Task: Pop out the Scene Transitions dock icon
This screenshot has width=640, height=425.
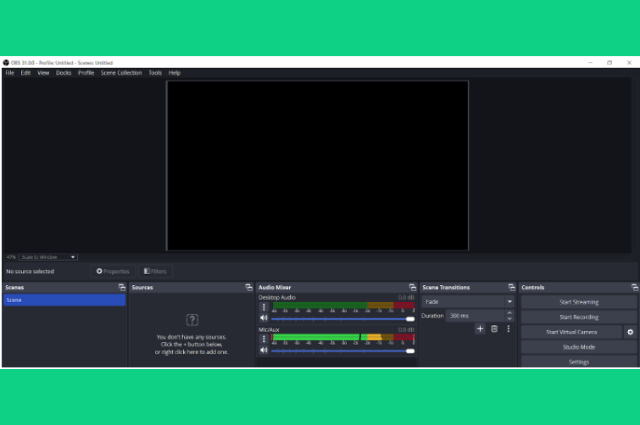Action: click(511, 287)
